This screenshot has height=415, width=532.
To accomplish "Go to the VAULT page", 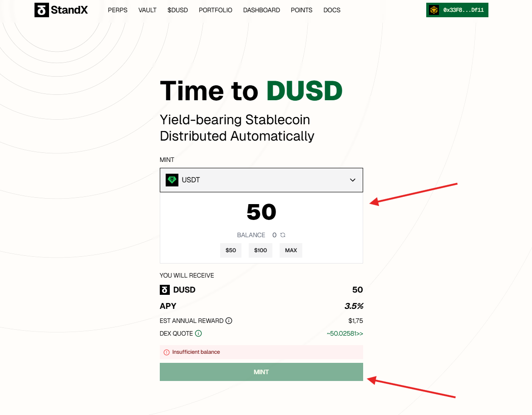I will [148, 10].
